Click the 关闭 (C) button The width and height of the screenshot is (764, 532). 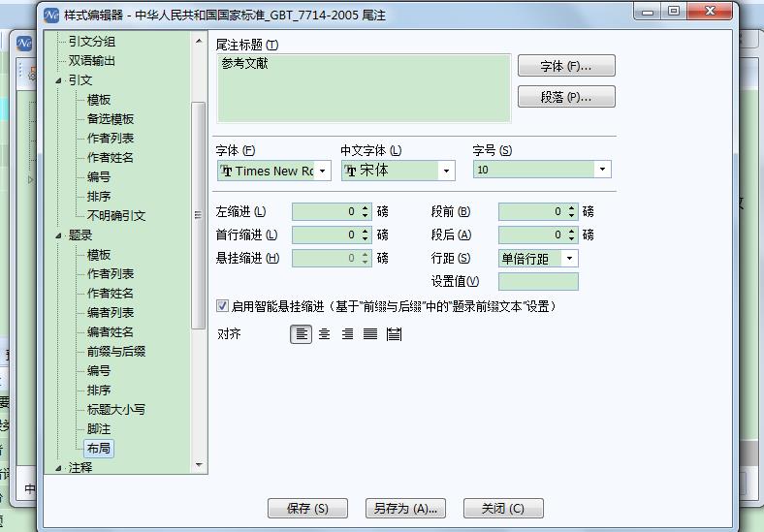(503, 508)
